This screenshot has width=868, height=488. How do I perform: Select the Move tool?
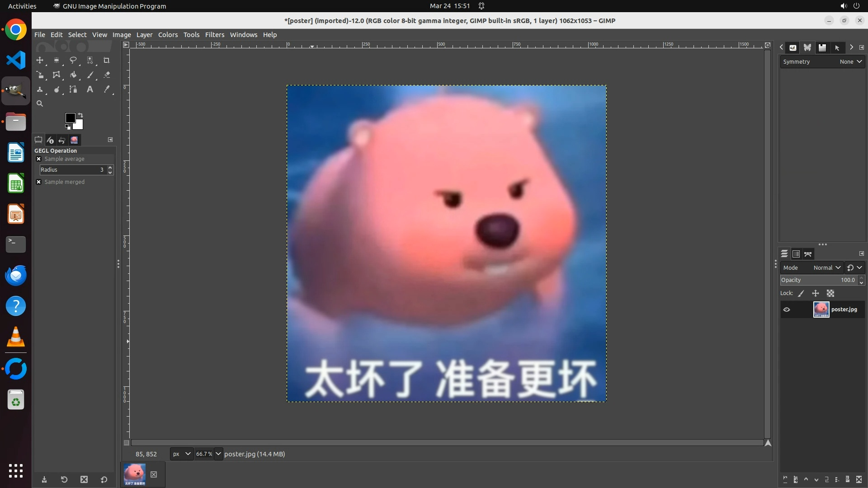coord(40,60)
